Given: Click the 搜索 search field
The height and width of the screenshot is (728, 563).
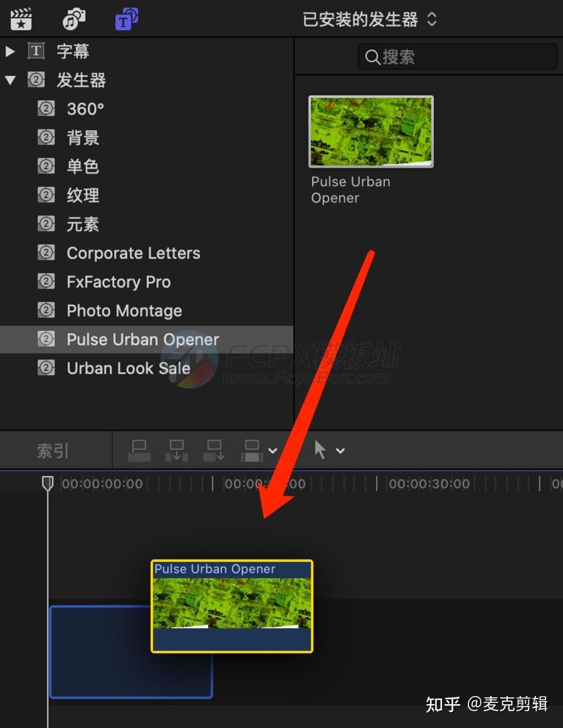Looking at the screenshot, I should click(457, 56).
